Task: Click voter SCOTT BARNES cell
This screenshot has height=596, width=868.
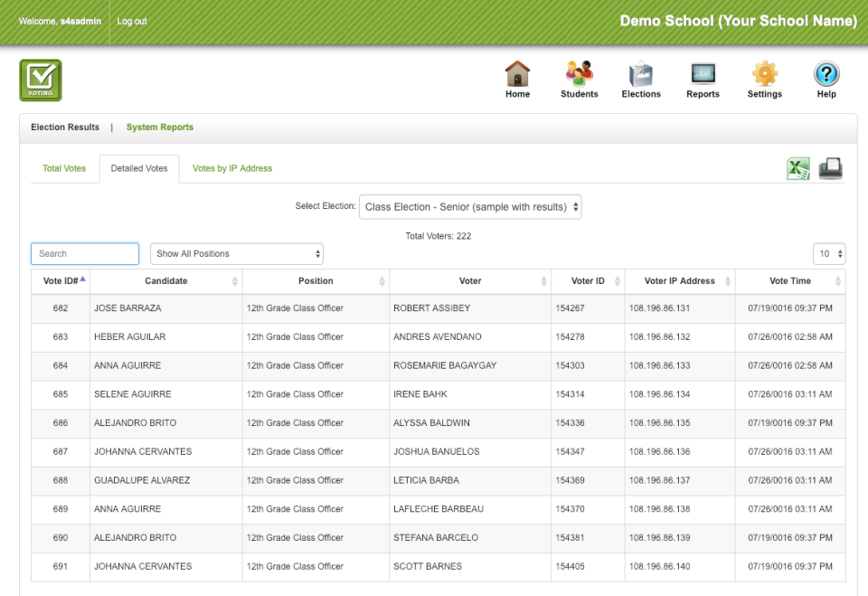Action: [470, 567]
